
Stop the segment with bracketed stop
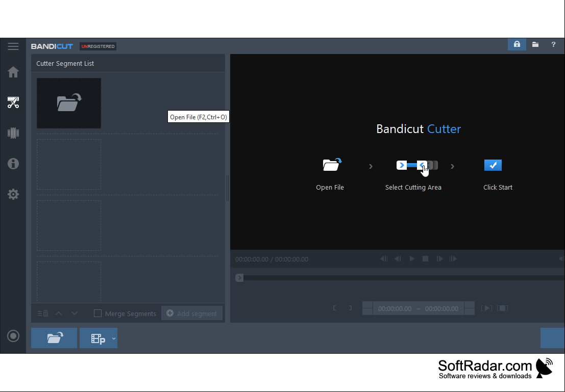tap(502, 308)
